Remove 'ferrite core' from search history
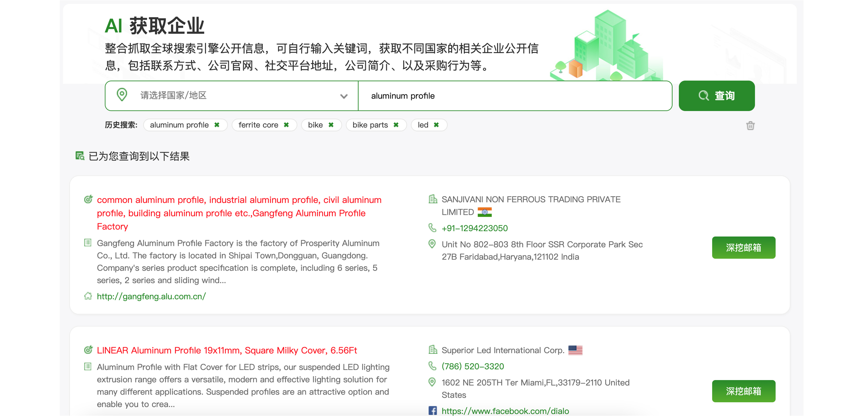The image size is (868, 416). (x=286, y=125)
